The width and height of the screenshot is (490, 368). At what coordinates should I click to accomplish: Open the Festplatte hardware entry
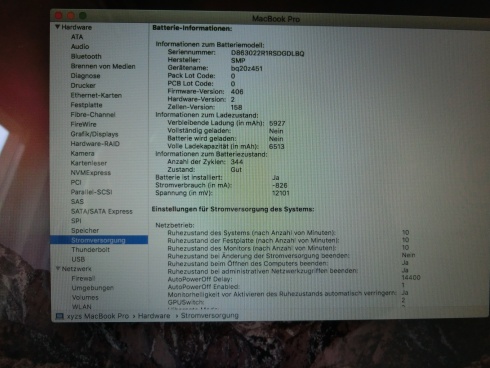tap(86, 105)
